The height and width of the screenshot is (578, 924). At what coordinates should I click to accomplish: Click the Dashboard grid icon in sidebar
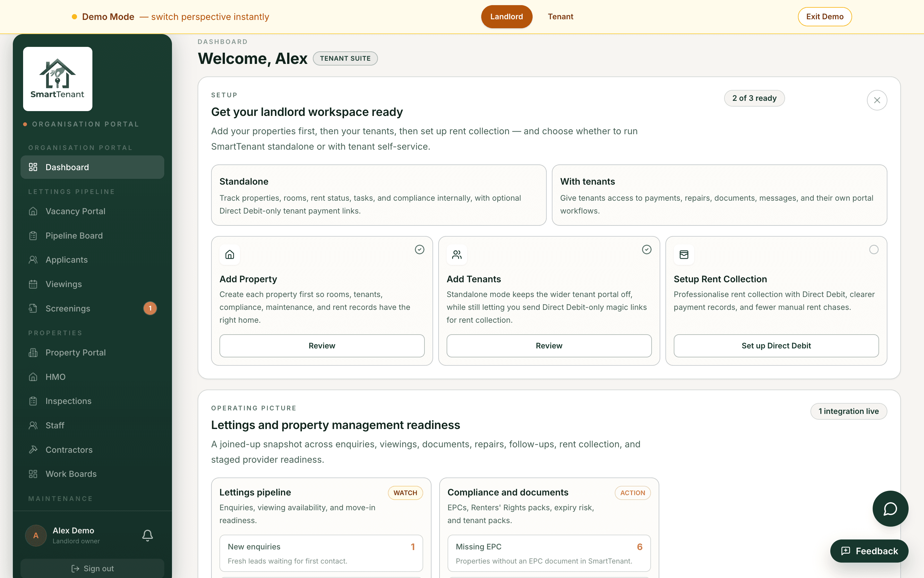click(x=33, y=167)
